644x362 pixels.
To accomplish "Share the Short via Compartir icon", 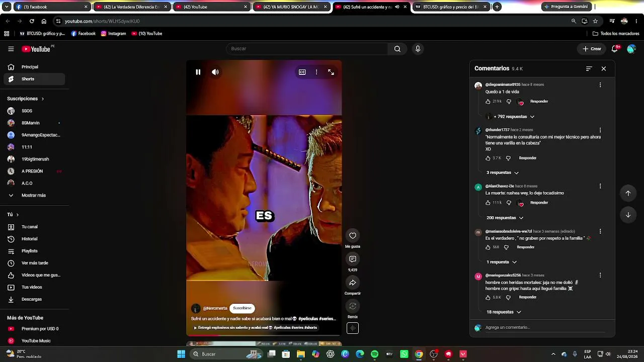I will point(353,283).
